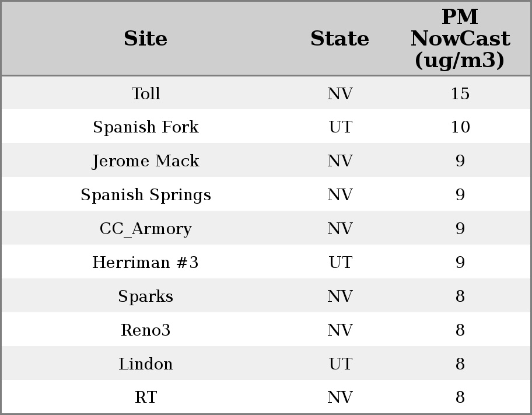The height and width of the screenshot is (415, 532).
Task: Click the Sparks site name
Action: pyautogui.click(x=146, y=297)
